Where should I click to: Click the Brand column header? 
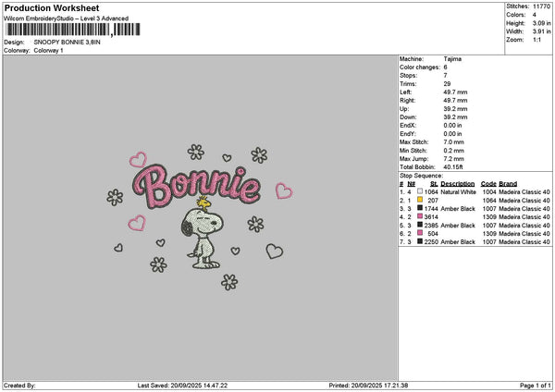pyautogui.click(x=508, y=184)
